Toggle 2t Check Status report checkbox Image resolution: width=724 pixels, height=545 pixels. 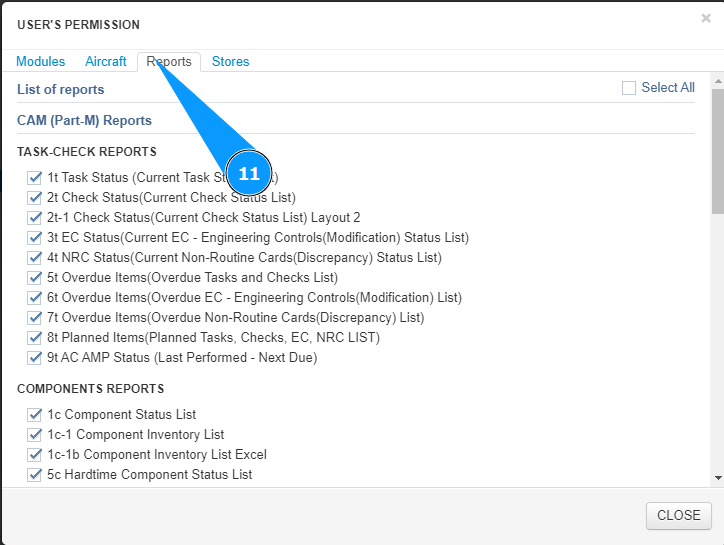point(35,198)
